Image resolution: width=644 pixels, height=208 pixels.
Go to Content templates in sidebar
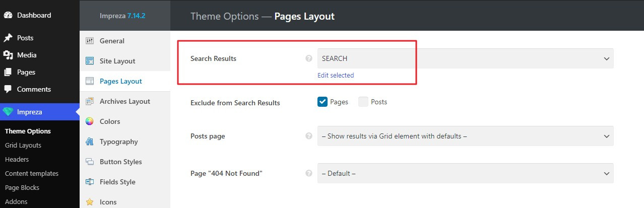point(32,173)
